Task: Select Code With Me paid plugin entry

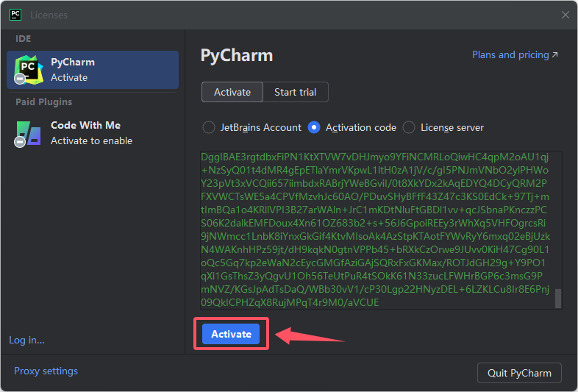Action: [93, 133]
